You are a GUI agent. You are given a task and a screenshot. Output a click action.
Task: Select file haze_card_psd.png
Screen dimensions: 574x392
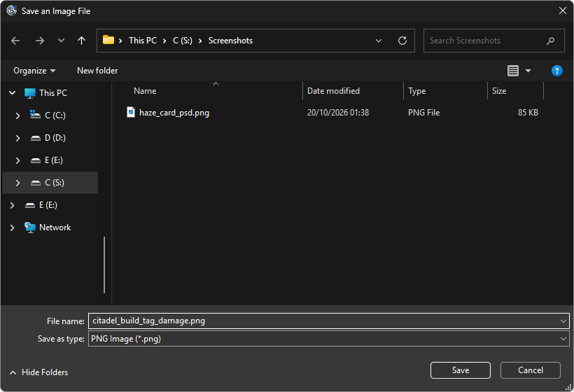174,113
